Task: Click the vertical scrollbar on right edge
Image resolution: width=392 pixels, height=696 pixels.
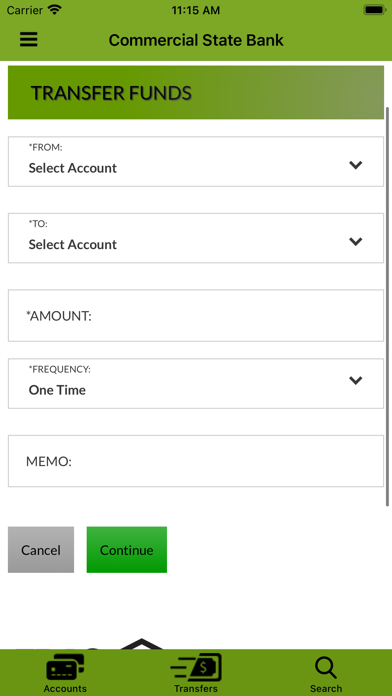Action: pos(387,306)
